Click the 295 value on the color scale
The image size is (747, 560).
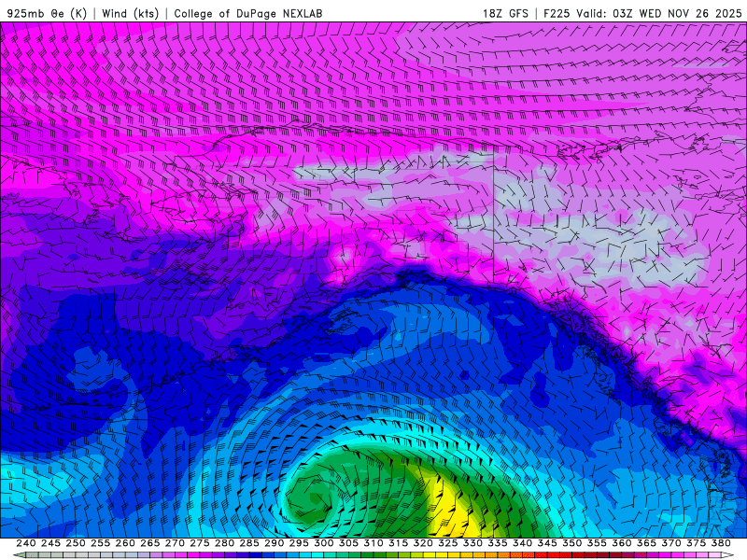coord(299,543)
